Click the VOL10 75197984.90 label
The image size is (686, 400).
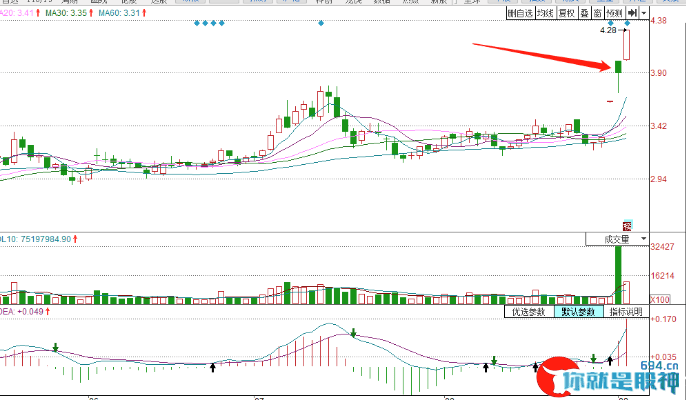[x=36, y=239]
